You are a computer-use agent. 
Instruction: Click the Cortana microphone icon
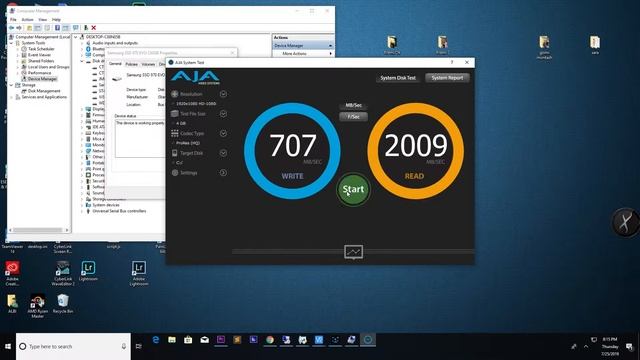point(124,347)
